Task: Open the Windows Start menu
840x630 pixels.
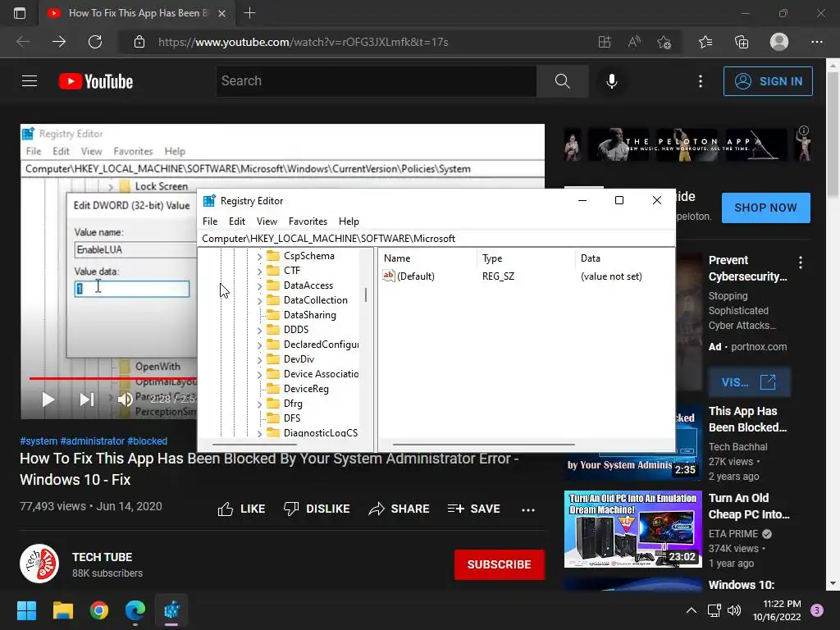Action: (x=26, y=610)
